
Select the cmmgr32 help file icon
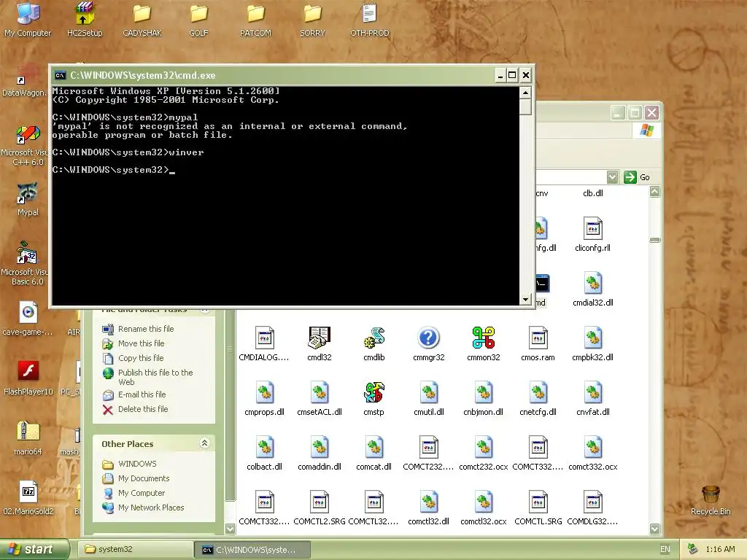[429, 338]
